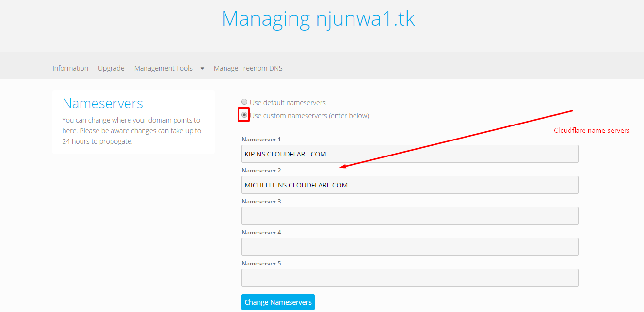Go to the Upgrade page
The width and height of the screenshot is (644, 312).
(111, 68)
